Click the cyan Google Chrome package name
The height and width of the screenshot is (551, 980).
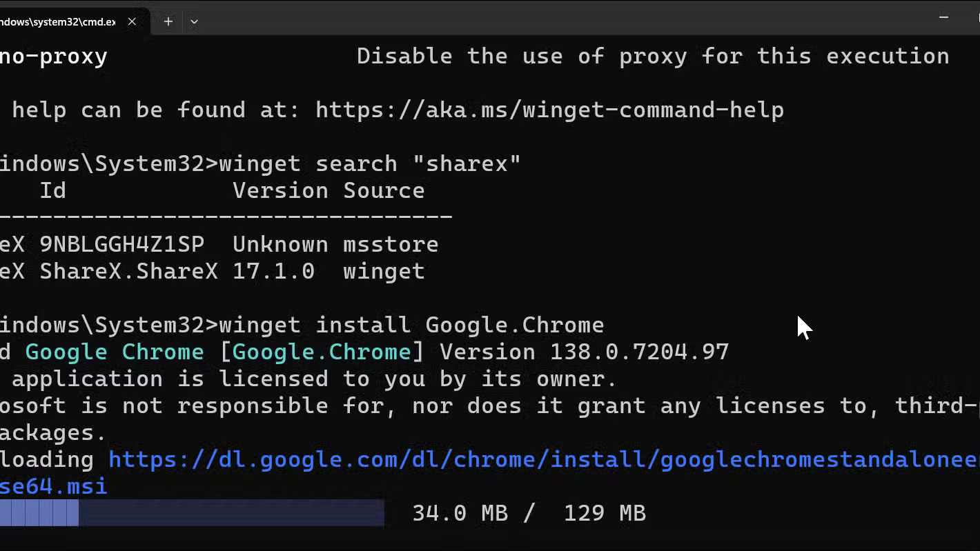point(115,352)
